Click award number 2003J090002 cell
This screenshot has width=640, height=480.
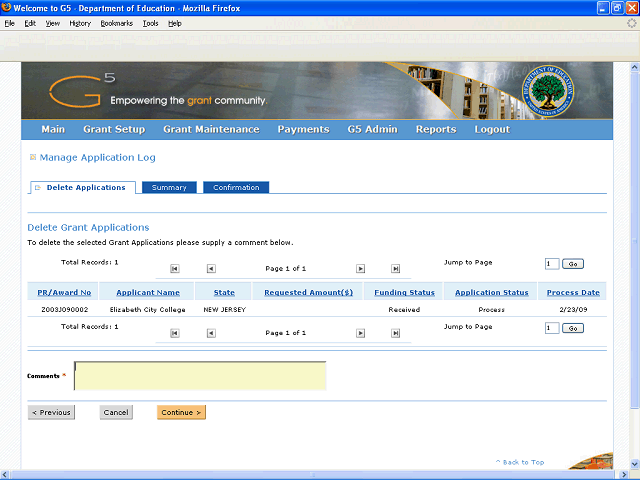pos(64,309)
